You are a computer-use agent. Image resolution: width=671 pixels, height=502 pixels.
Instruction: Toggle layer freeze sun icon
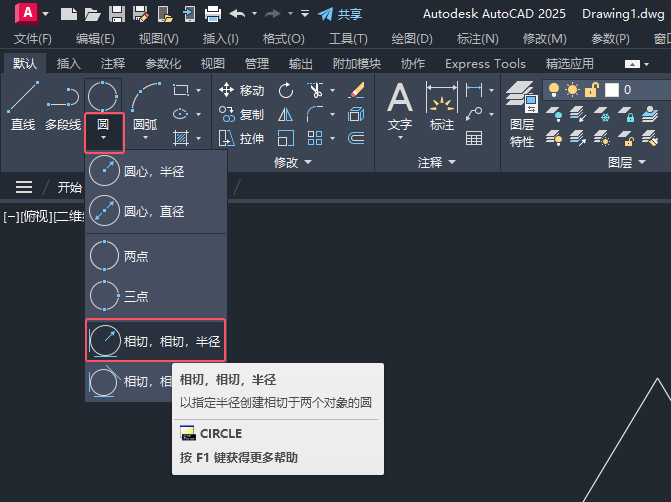coord(572,90)
